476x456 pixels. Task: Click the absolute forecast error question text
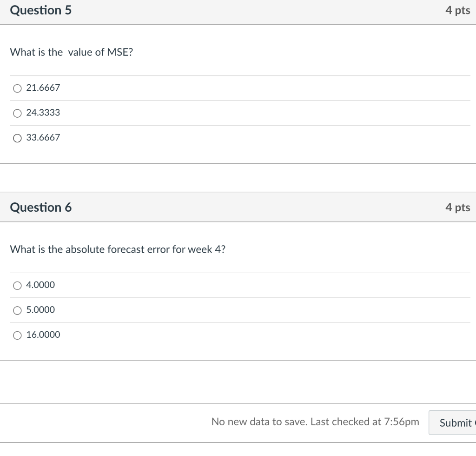(x=118, y=249)
